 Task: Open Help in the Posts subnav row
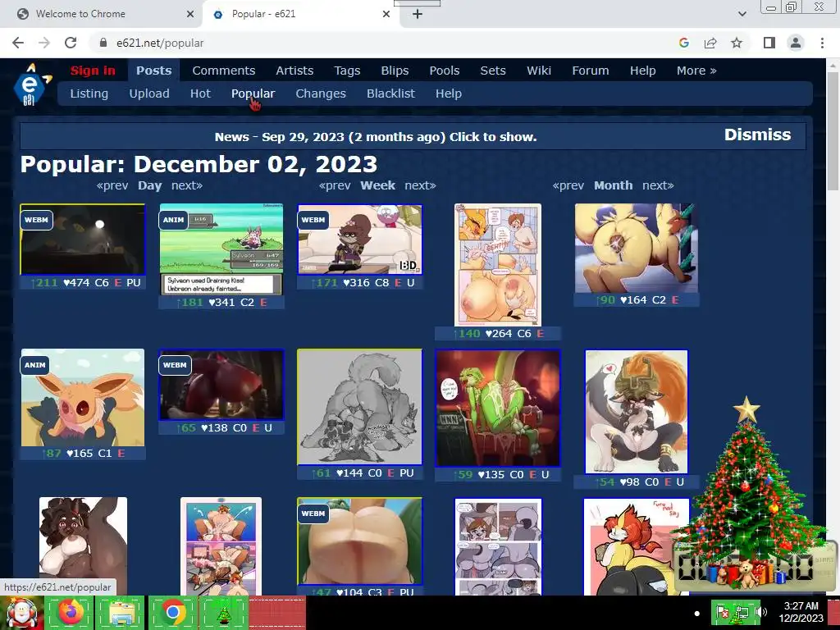coord(449,94)
